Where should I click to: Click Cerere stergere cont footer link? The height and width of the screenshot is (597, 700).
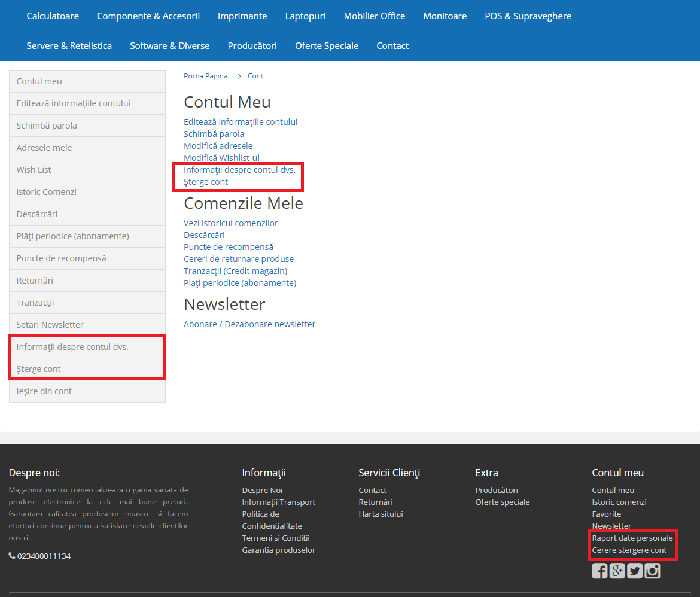coord(629,550)
